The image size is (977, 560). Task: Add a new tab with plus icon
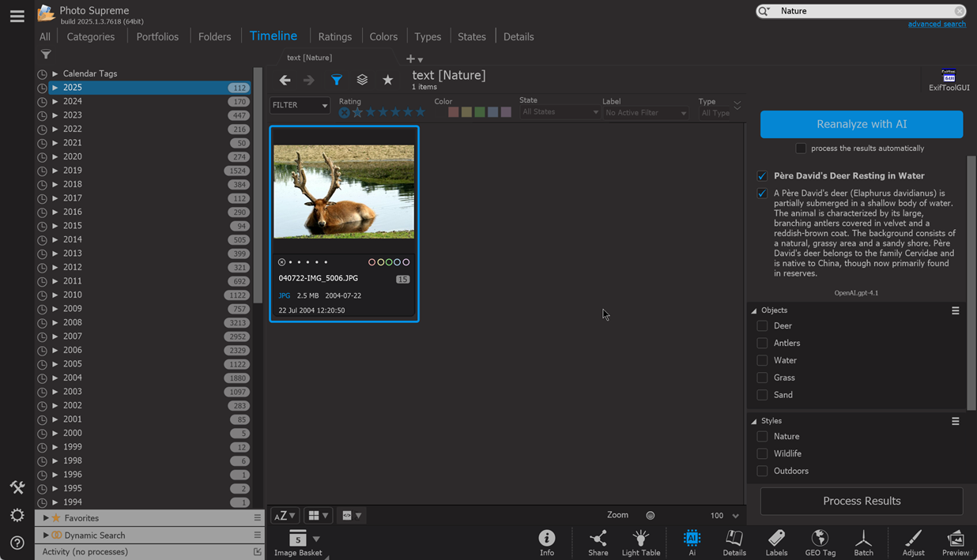pos(410,58)
